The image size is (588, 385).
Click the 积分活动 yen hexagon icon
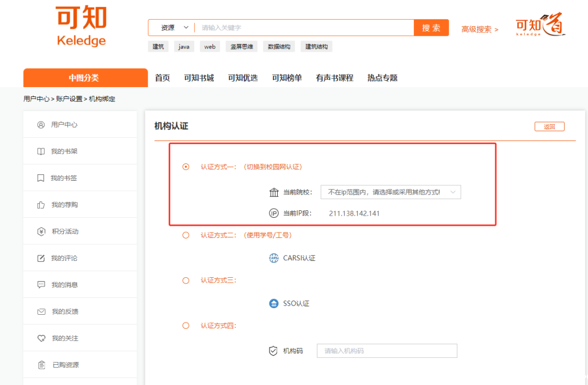[x=41, y=231]
